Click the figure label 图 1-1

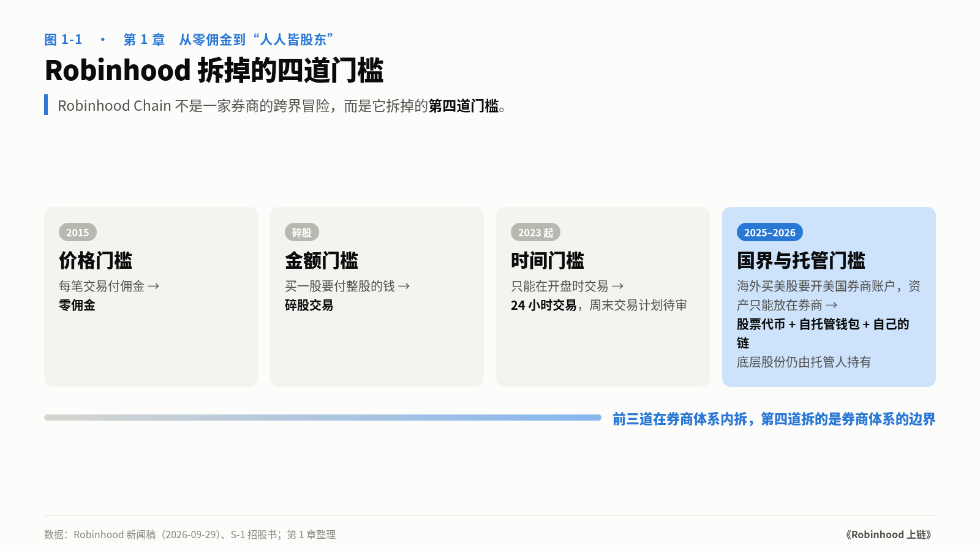click(63, 40)
